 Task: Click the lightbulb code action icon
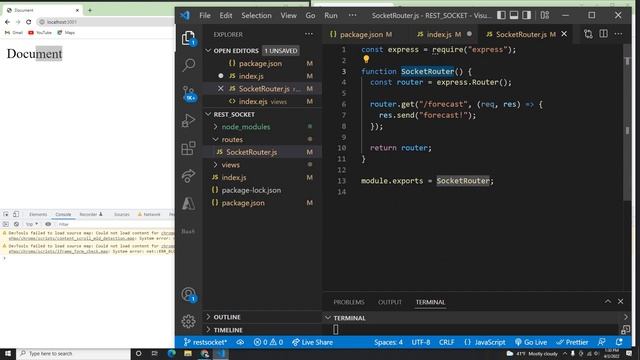[x=366, y=60]
